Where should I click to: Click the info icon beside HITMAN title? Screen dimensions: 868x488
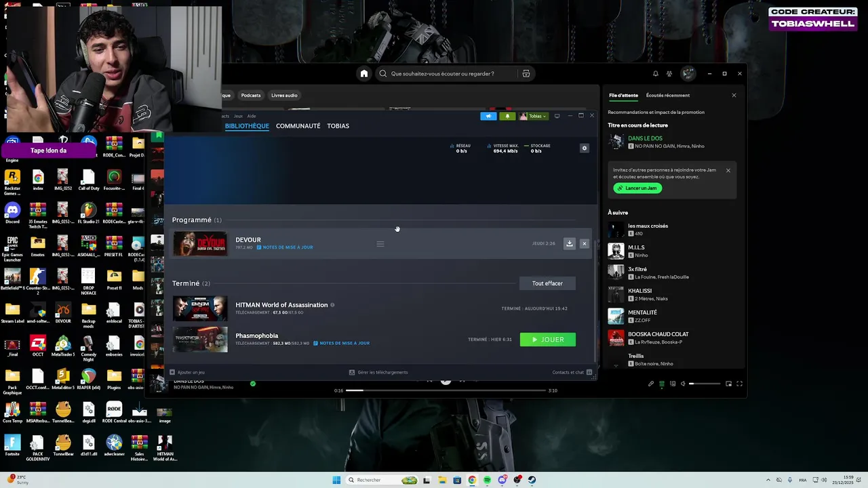[x=332, y=305]
